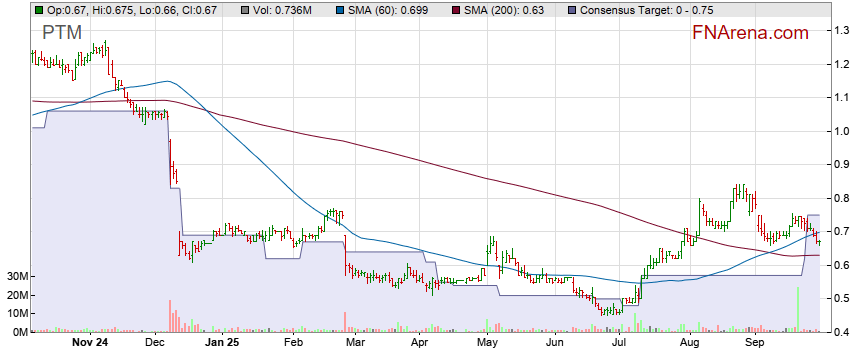The image size is (859, 363).
Task: Click the 'Aug' x-axis label
Action: pyautogui.click(x=689, y=343)
